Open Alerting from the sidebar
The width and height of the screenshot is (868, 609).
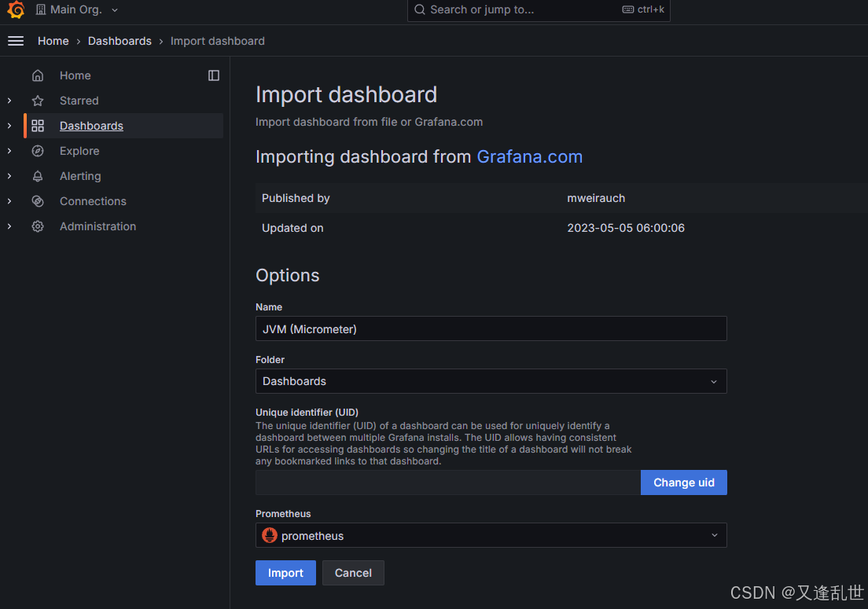coord(80,176)
